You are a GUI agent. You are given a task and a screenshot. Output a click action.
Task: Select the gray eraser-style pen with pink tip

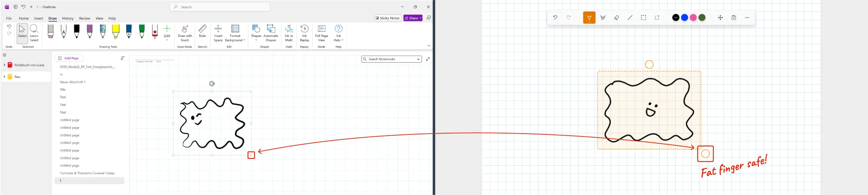[51, 31]
